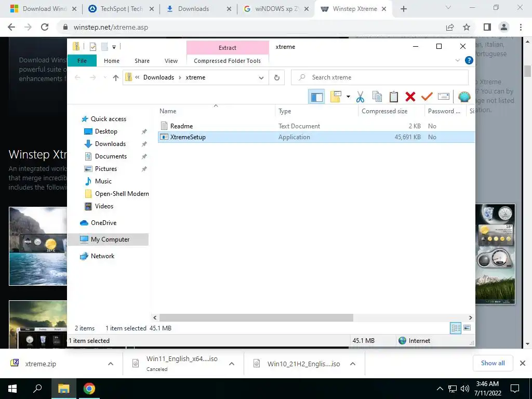Expand xtreme.zip download options chevron

pos(110,364)
